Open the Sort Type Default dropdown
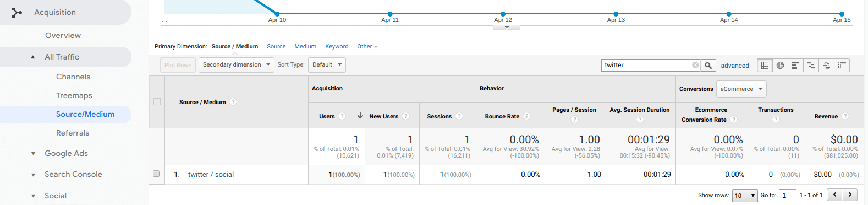The image size is (868, 205). tap(327, 65)
